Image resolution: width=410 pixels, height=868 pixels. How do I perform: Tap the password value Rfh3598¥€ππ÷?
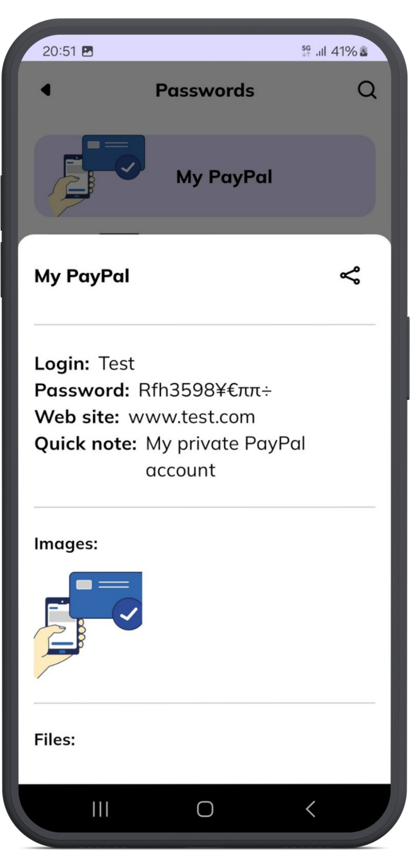pyautogui.click(x=205, y=390)
